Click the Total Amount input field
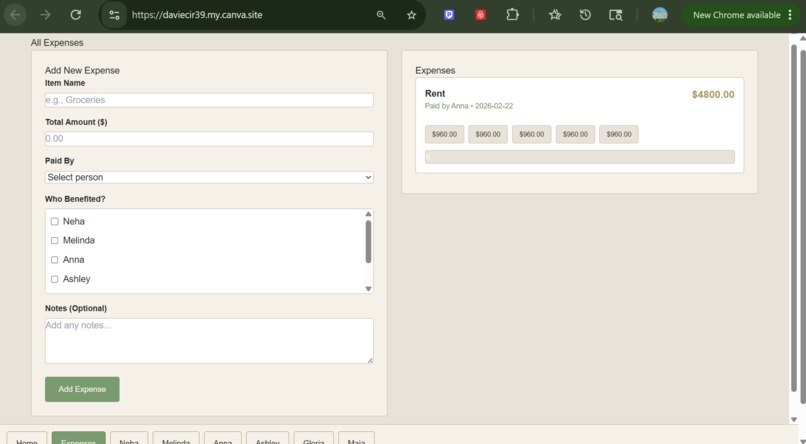806x444 pixels. tap(209, 139)
